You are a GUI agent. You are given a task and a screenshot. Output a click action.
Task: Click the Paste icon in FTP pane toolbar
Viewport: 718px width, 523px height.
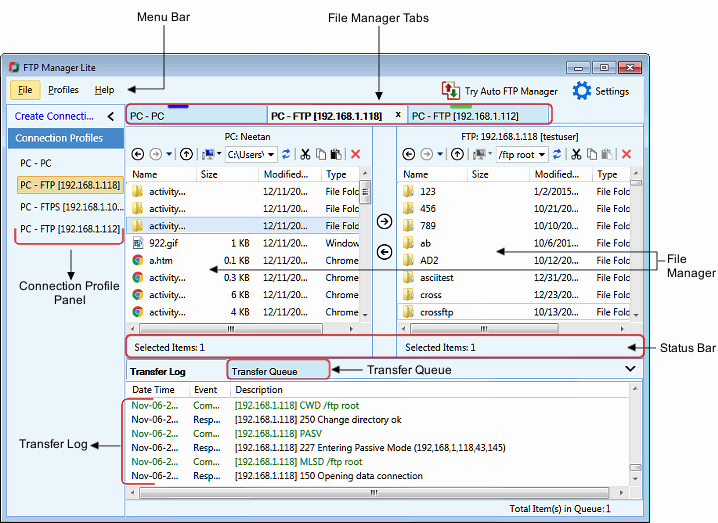coord(608,155)
